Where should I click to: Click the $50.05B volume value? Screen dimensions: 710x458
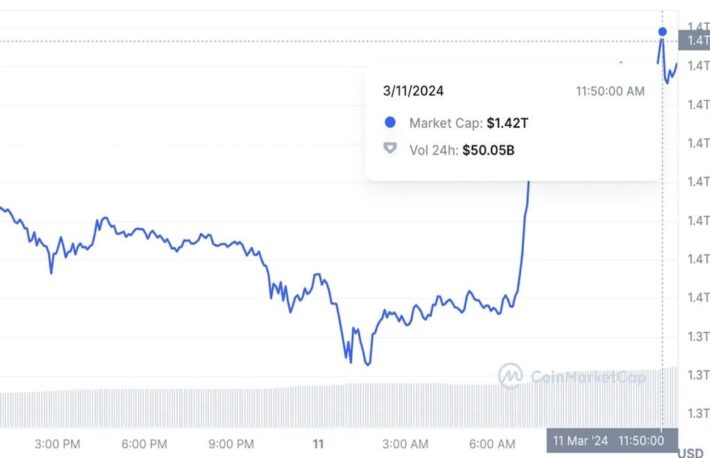pyautogui.click(x=489, y=150)
